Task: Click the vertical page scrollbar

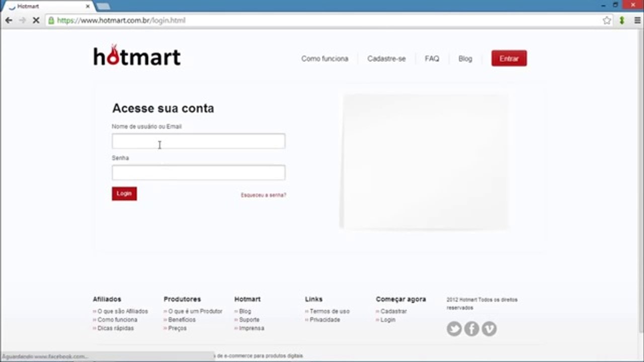Action: (x=640, y=181)
